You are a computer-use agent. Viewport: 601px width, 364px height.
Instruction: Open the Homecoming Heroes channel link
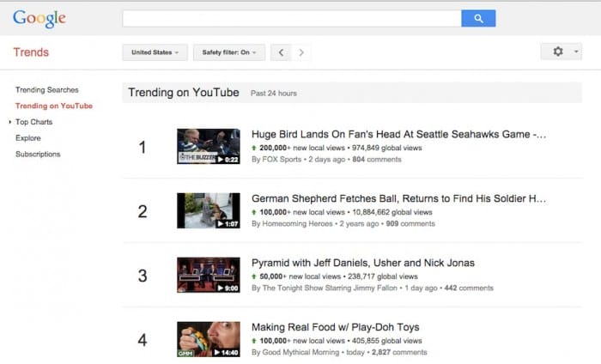click(297, 224)
